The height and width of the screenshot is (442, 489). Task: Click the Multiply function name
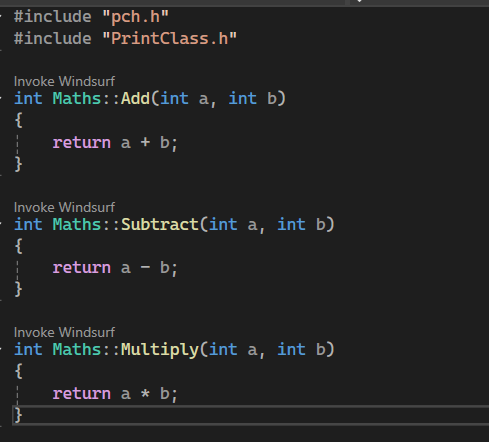(x=160, y=350)
